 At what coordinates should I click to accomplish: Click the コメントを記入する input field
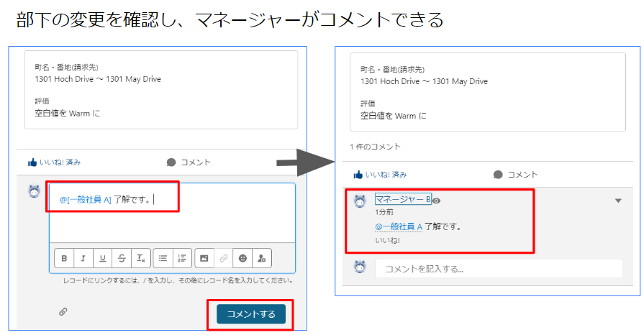[498, 269]
